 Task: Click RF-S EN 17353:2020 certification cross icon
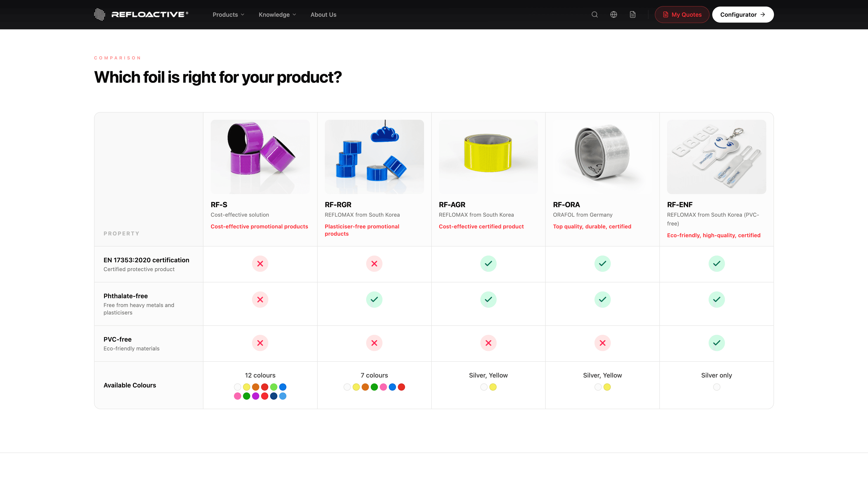pyautogui.click(x=260, y=264)
